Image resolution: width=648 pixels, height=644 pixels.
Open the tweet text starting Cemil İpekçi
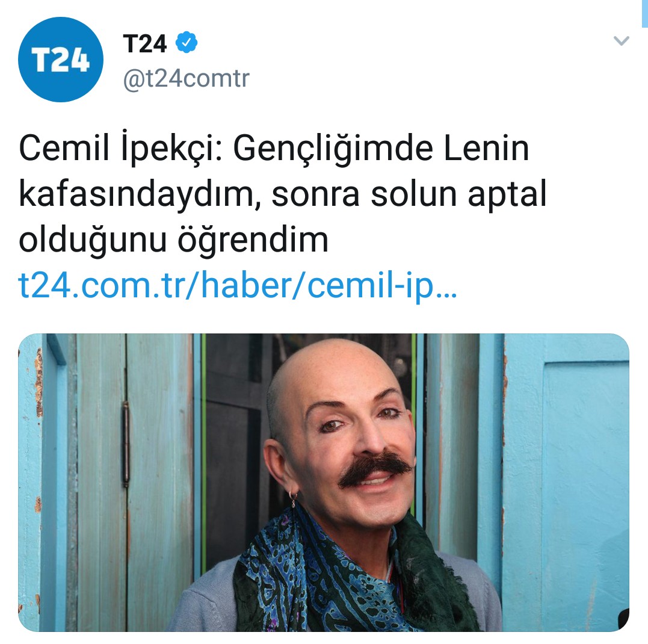[x=283, y=193]
